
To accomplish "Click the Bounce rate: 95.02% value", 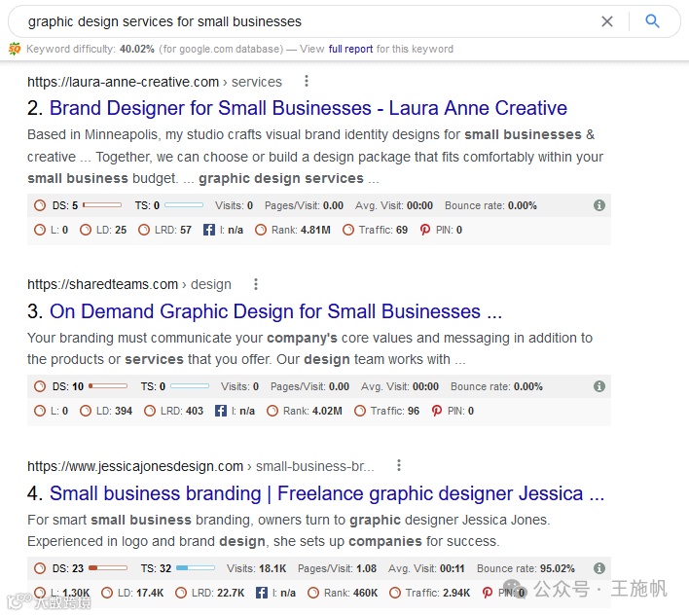I will coord(558,568).
